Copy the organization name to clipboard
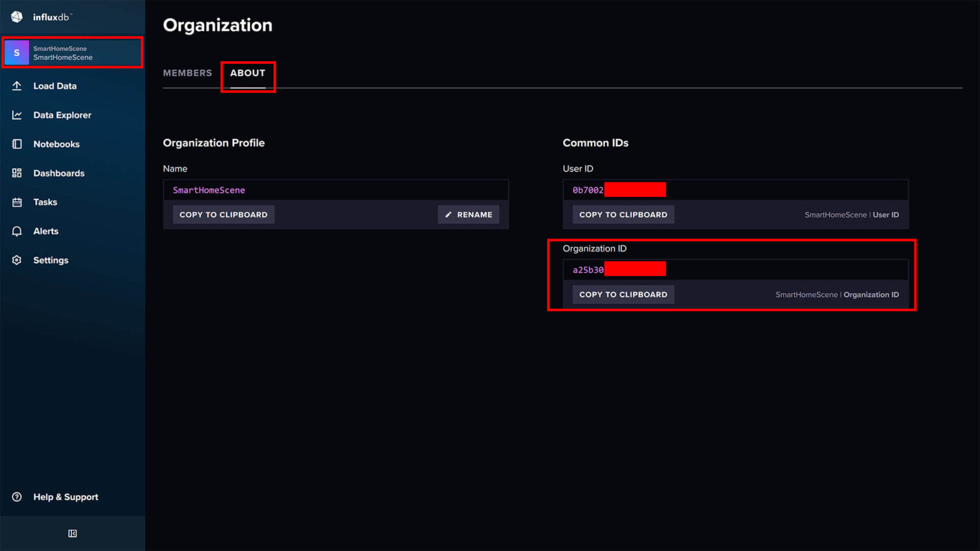Image resolution: width=980 pixels, height=551 pixels. coord(223,214)
